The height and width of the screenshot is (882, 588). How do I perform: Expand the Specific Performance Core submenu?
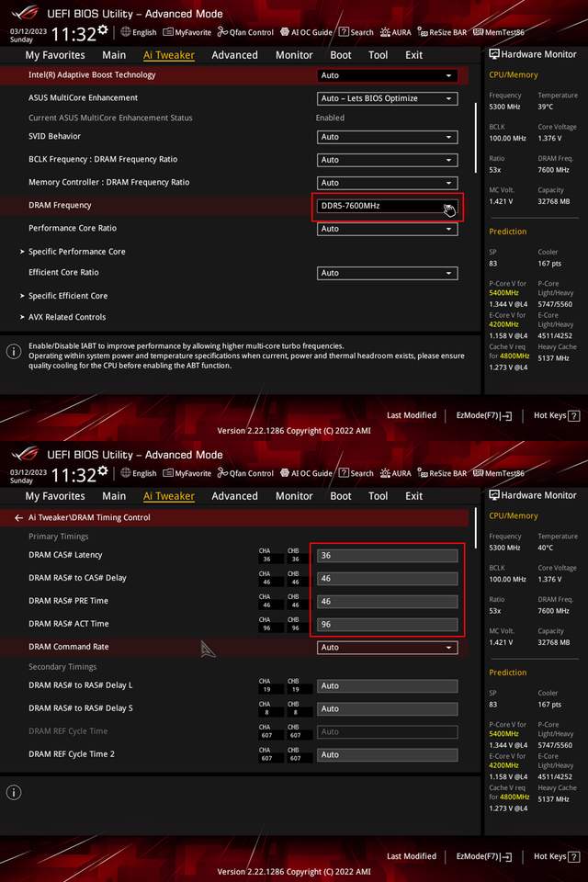[x=76, y=252]
